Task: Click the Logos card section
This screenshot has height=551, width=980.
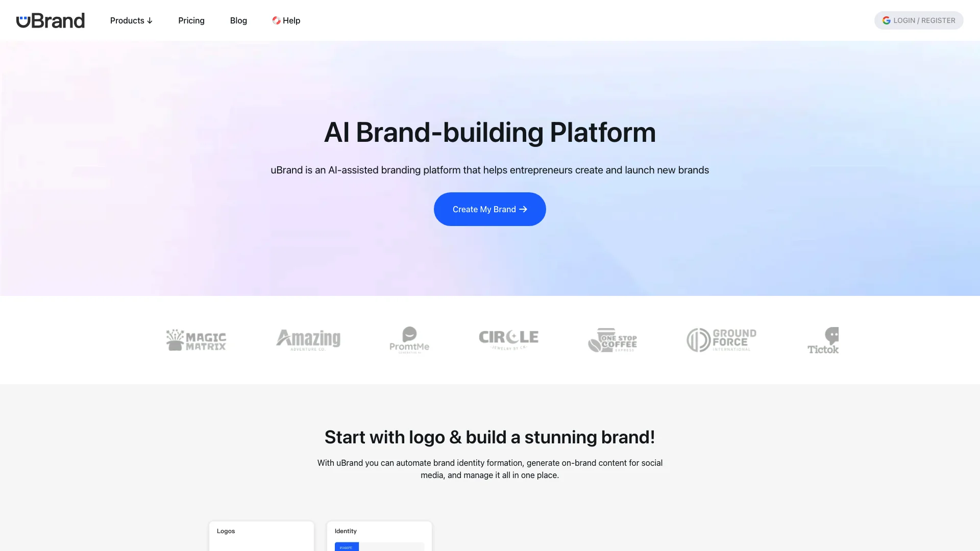Action: click(260, 536)
